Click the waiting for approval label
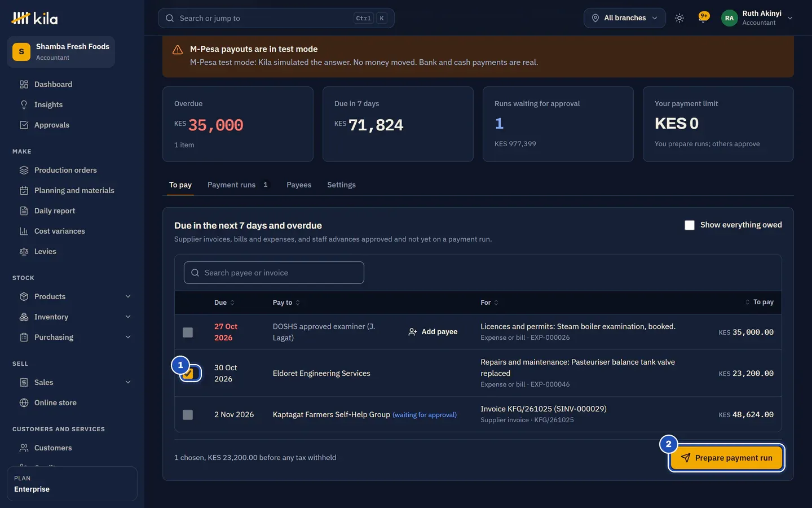 pyautogui.click(x=425, y=415)
